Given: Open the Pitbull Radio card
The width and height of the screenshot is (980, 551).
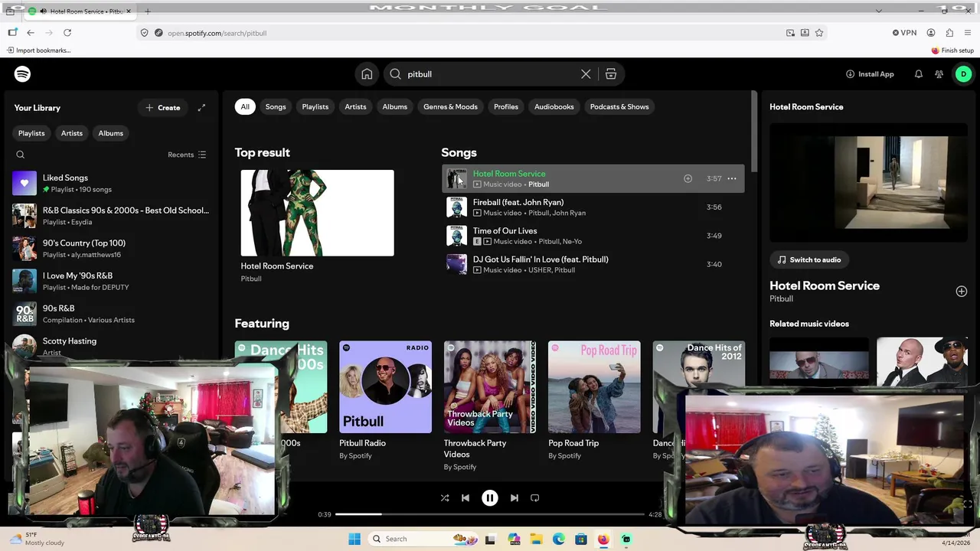Looking at the screenshot, I should 385,400.
